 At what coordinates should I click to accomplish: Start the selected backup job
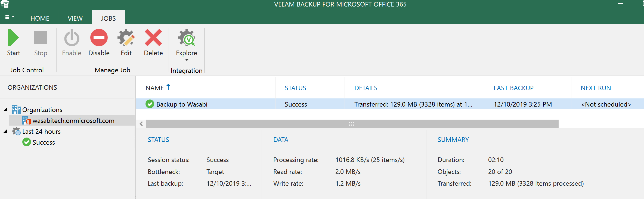point(13,42)
